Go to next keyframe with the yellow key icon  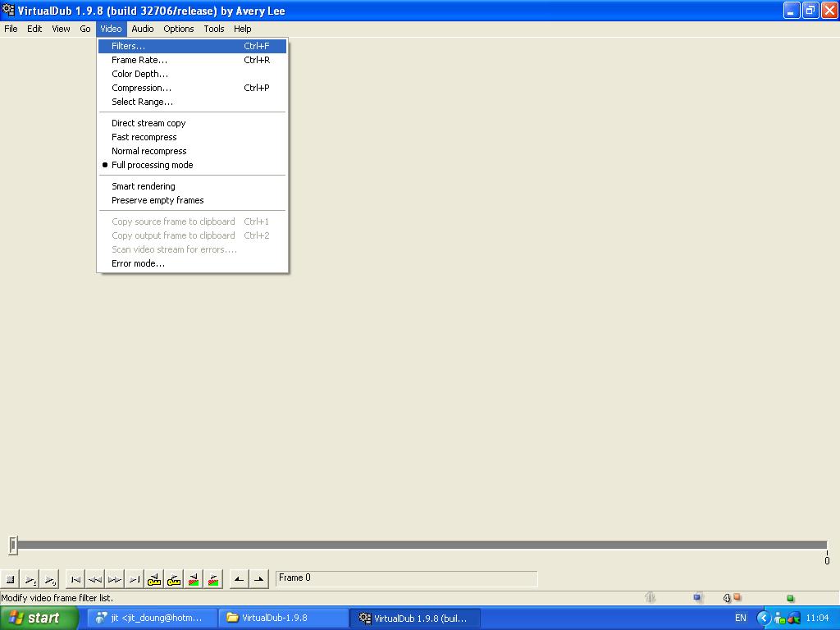(x=174, y=579)
